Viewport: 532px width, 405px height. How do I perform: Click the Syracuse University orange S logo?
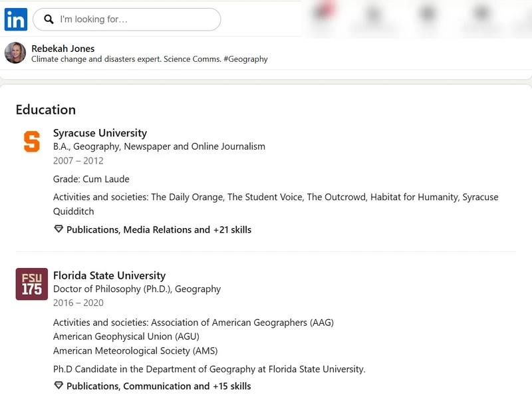pyautogui.click(x=32, y=142)
